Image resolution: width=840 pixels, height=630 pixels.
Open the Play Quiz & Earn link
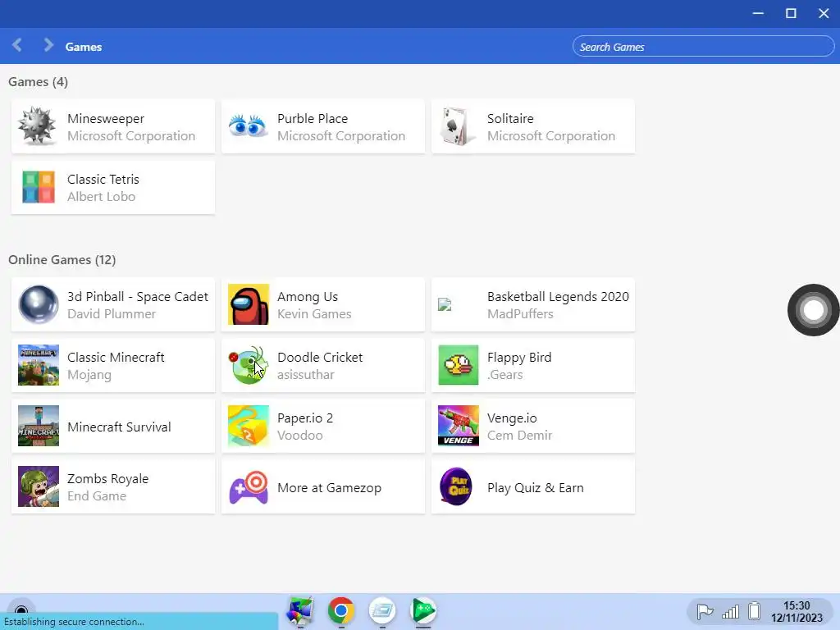coord(535,487)
